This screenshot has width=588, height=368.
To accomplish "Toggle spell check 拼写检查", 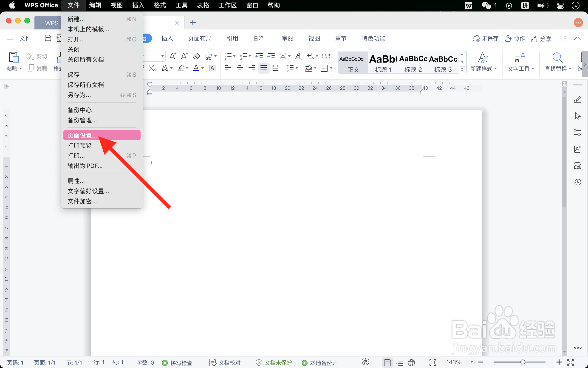I will 177,363.
